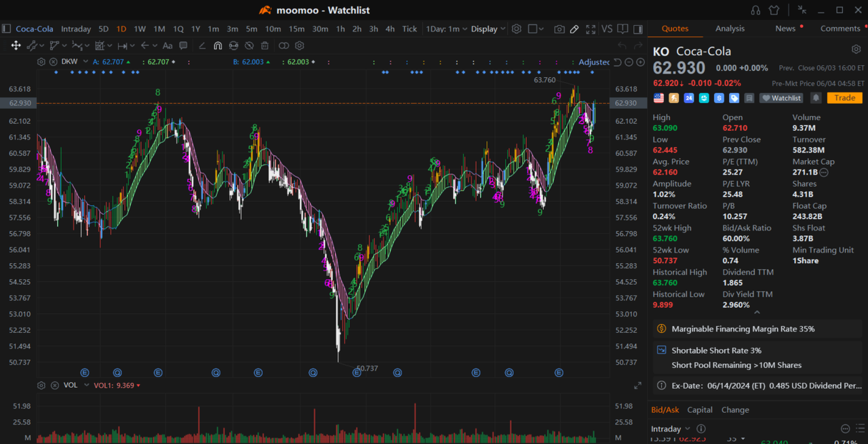Remove the DKW indicator with X

(54, 62)
